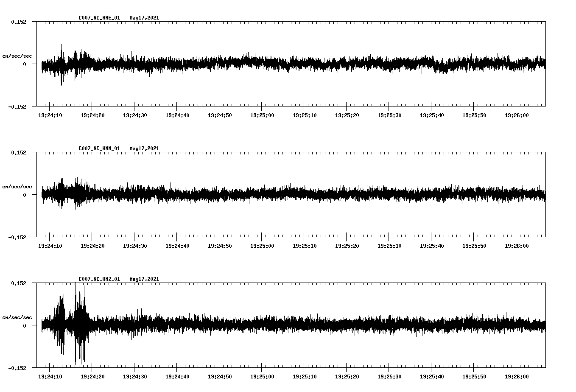Click 19:26:00 time label under HNE plot

pyautogui.click(x=517, y=115)
